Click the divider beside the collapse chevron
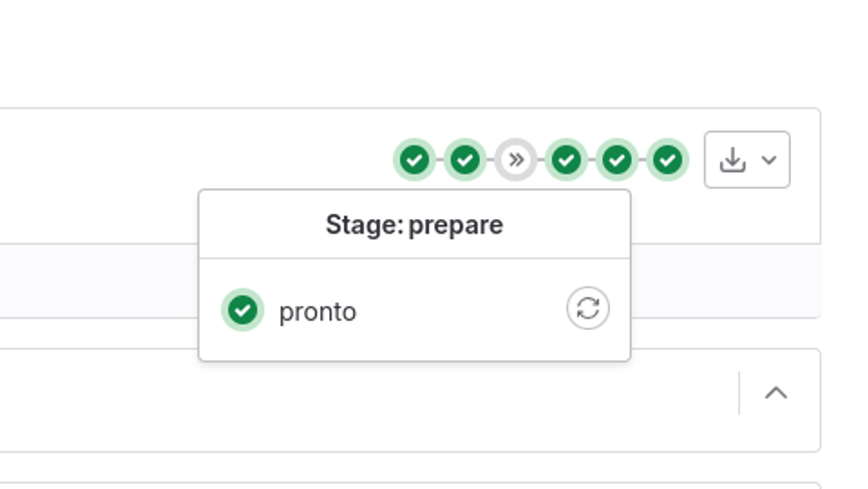The height and width of the screenshot is (489, 868). (739, 393)
